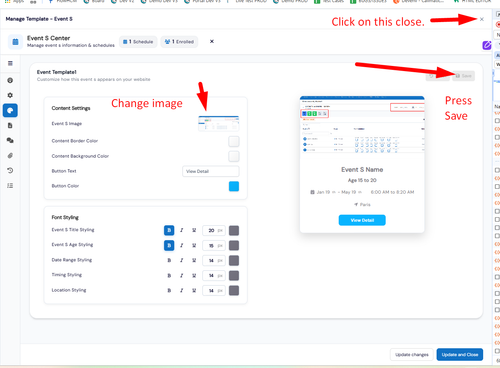This screenshot has height=368, width=500.
Task: Click the X next to the Enrolled badge
Action: tap(212, 41)
